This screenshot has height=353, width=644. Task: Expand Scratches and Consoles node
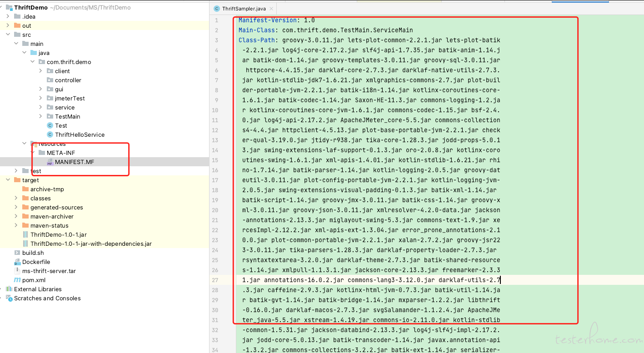(1, 298)
